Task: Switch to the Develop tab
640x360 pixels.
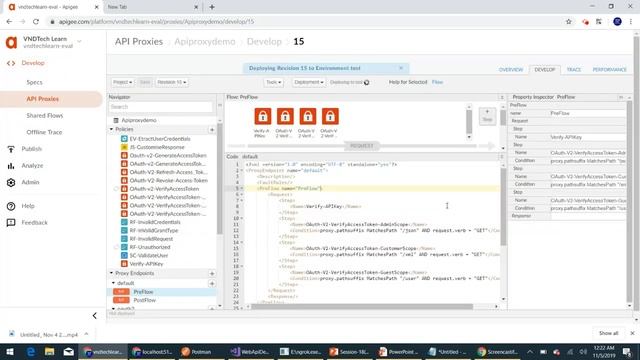Action: [544, 70]
